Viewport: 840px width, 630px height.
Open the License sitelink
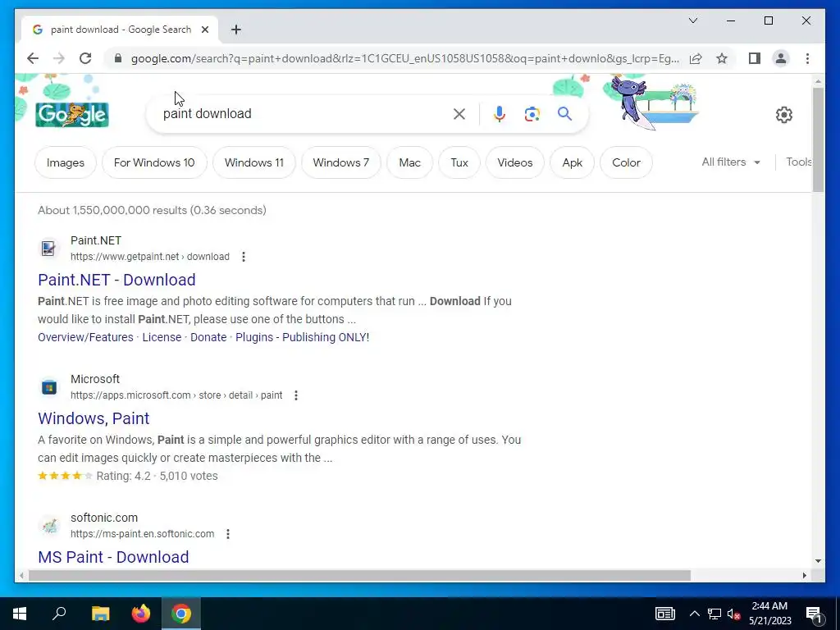pyautogui.click(x=162, y=337)
